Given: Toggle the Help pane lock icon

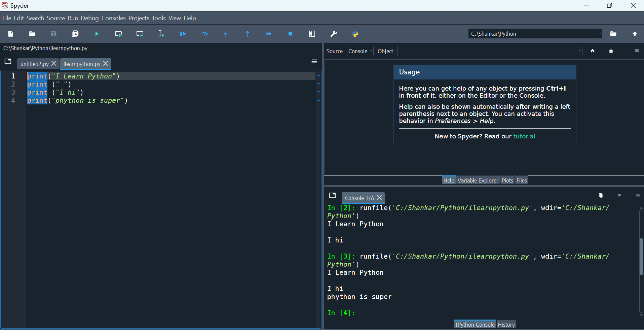Looking at the screenshot, I should click(x=611, y=51).
